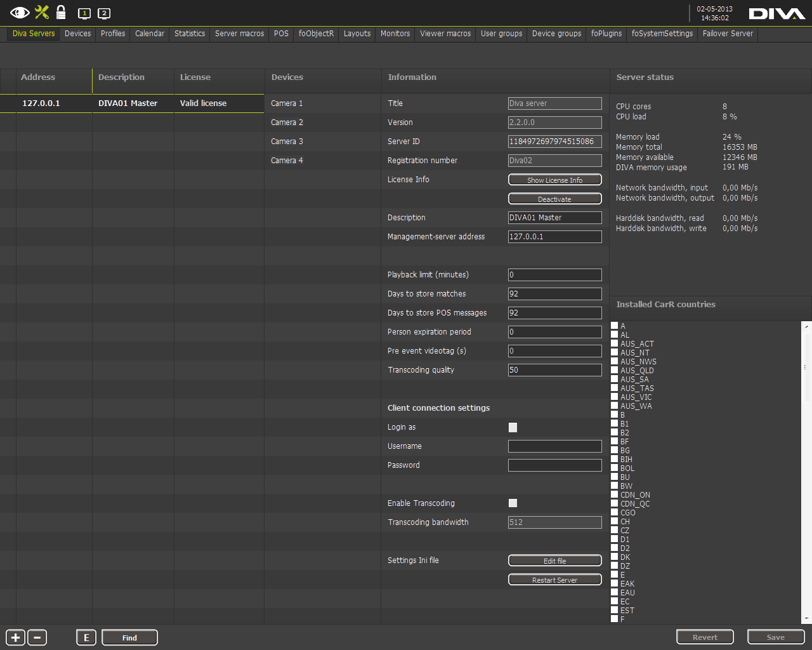Viewport: 812px width, 650px height.
Task: Open the Failover Server tab
Action: [728, 34]
